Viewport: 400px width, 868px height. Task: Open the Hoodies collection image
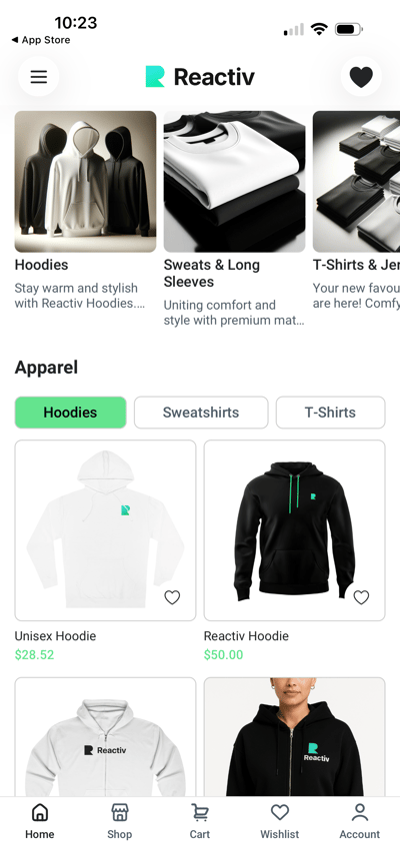tap(85, 182)
